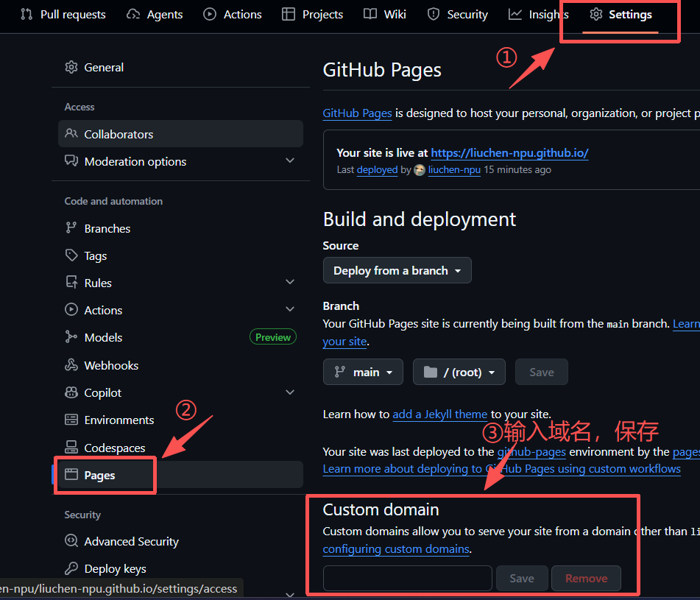The width and height of the screenshot is (700, 600).
Task: Open the Deploy from a branch dropdown
Action: (397, 270)
